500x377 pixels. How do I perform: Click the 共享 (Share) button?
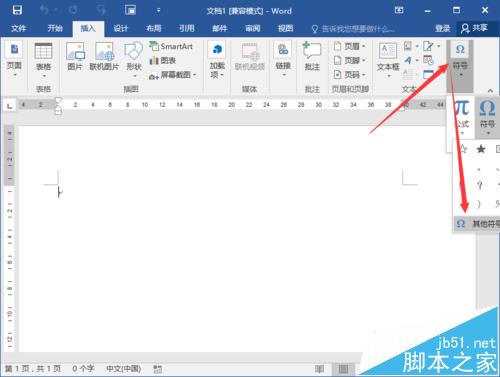[475, 28]
